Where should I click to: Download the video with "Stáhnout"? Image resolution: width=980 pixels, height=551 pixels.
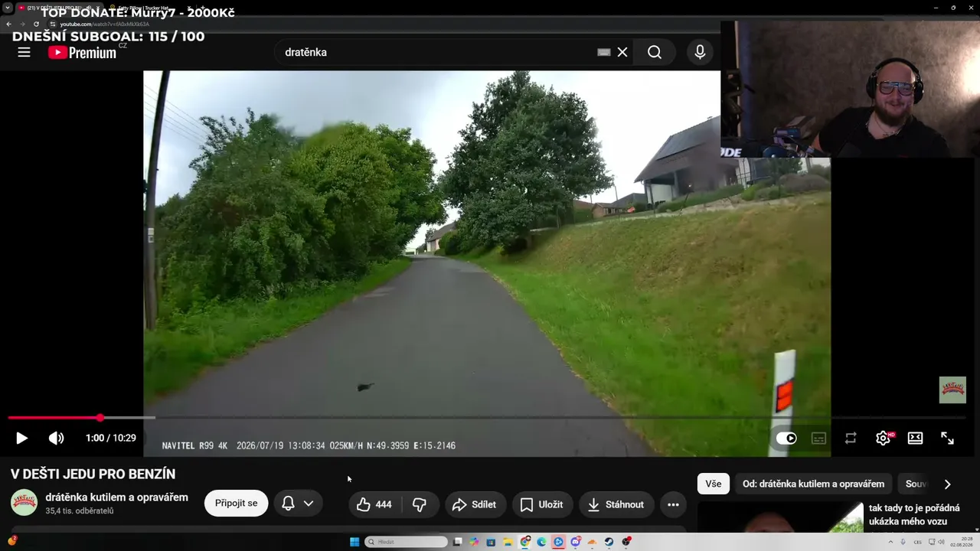(x=616, y=504)
